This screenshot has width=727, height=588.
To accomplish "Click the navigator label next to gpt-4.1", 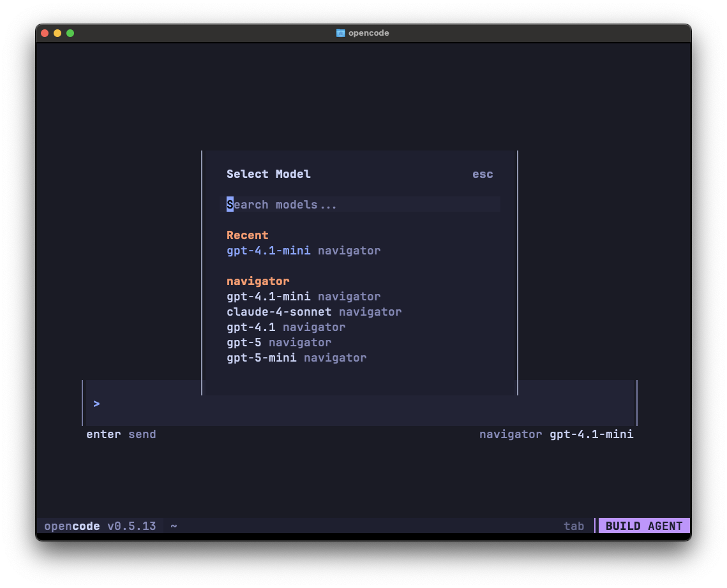I will (x=313, y=327).
